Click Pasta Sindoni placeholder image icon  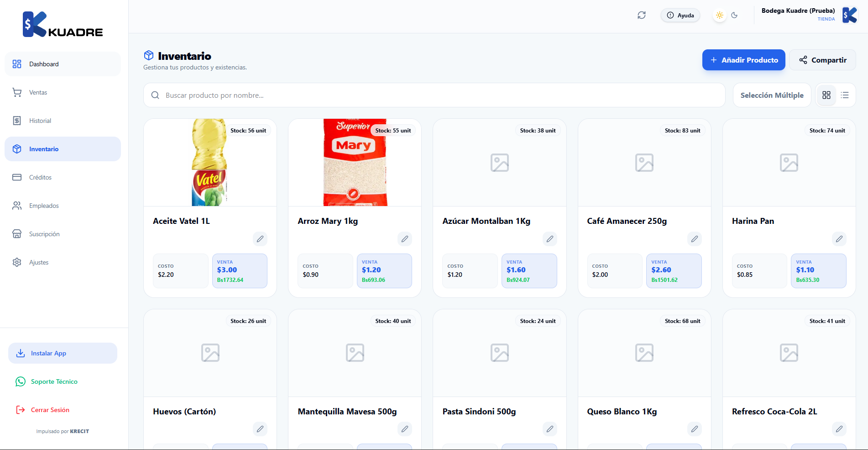[500, 353]
